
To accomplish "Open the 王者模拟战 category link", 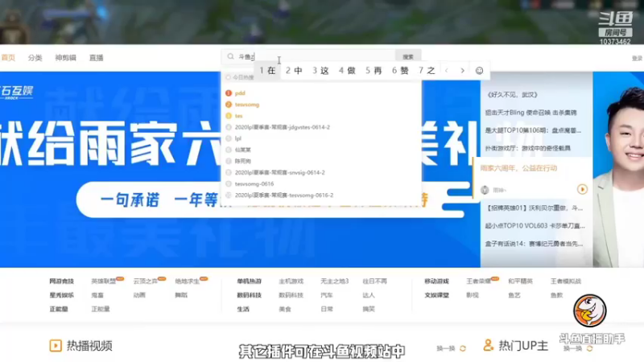I will pos(566,281).
